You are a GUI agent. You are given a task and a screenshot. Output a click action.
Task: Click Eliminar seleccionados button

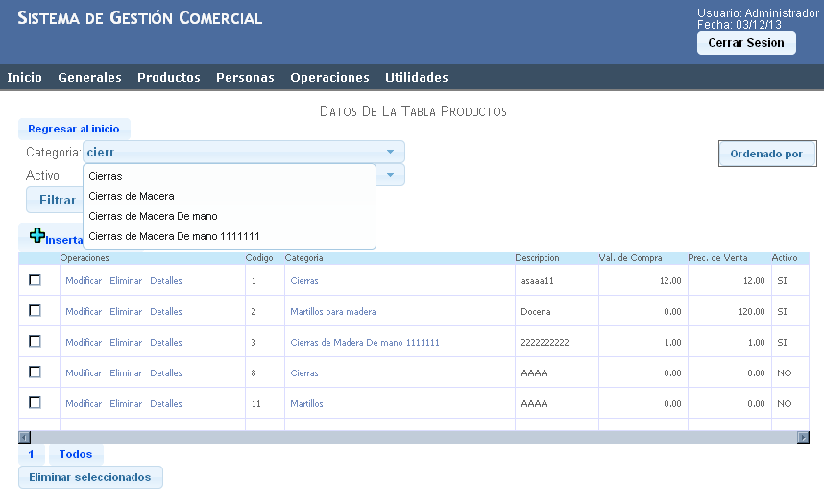[90, 477]
